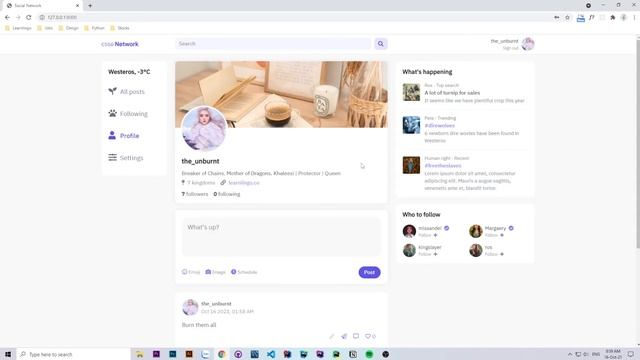Share the 'Burn them all' post

(x=344, y=336)
